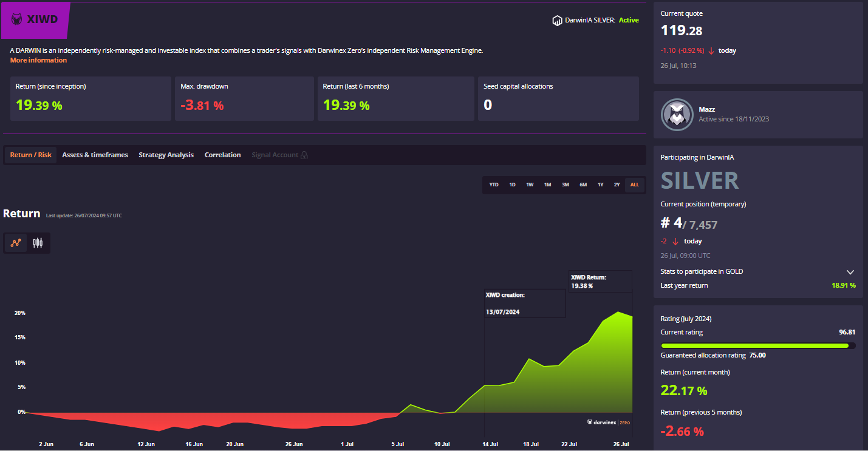Switch to the Strategy Analysis tab
Image resolution: width=868 pixels, height=451 pixels.
point(166,155)
